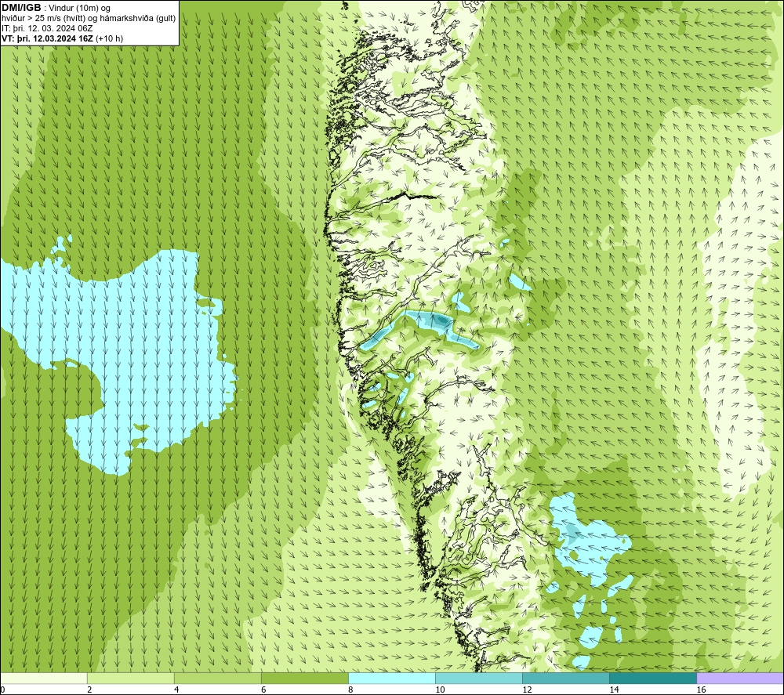Viewport: 784px width, 695px height.
Task: Click the 'Vindur (10m) og' label
Action: click(80, 9)
